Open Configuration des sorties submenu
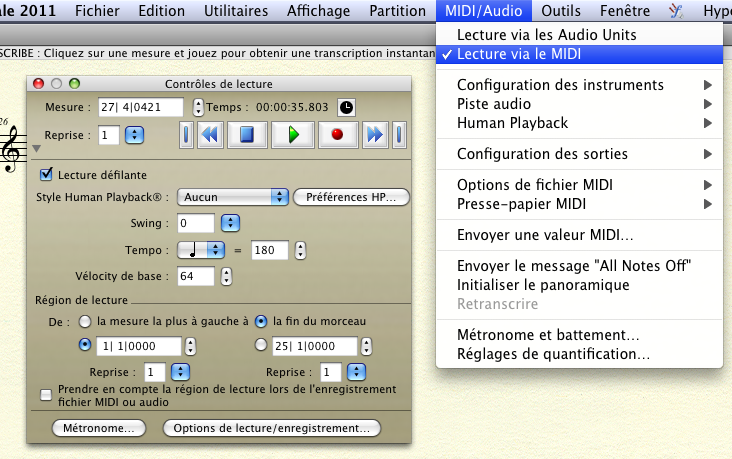This screenshot has width=732, height=459. pos(579,154)
